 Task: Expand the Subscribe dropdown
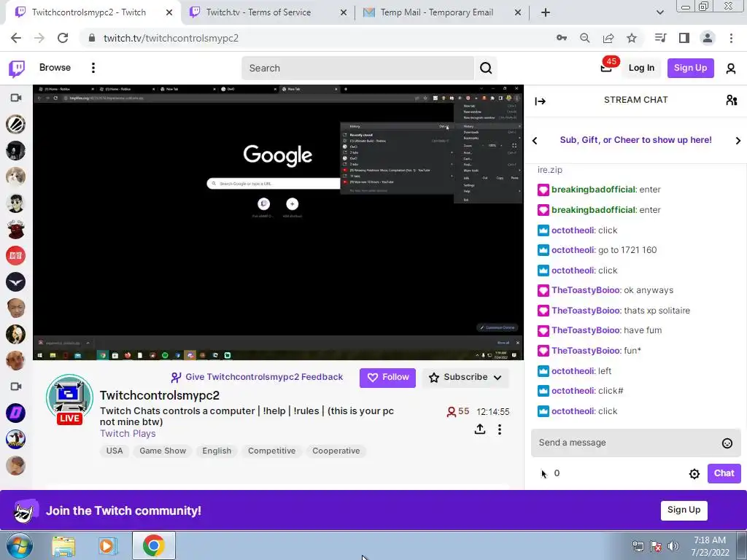[x=498, y=378]
